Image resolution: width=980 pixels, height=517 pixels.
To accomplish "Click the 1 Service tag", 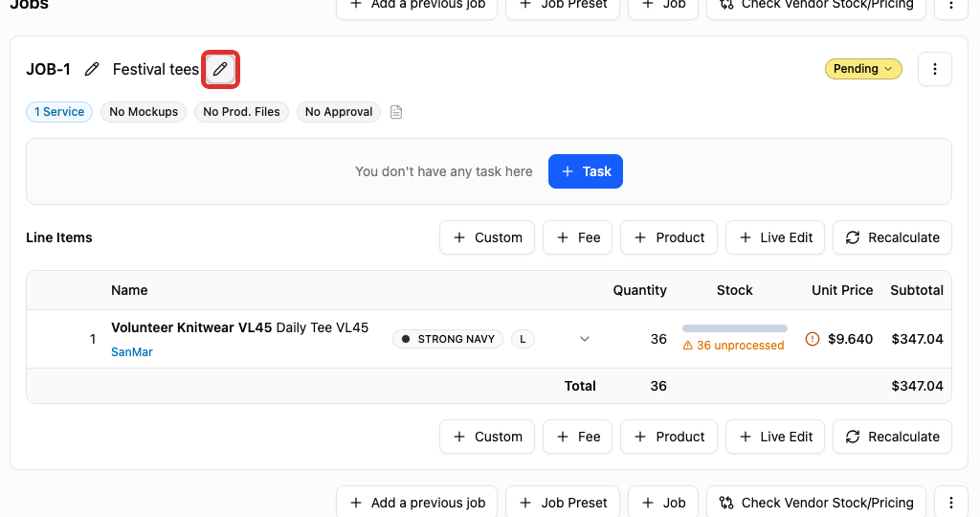I will click(59, 112).
